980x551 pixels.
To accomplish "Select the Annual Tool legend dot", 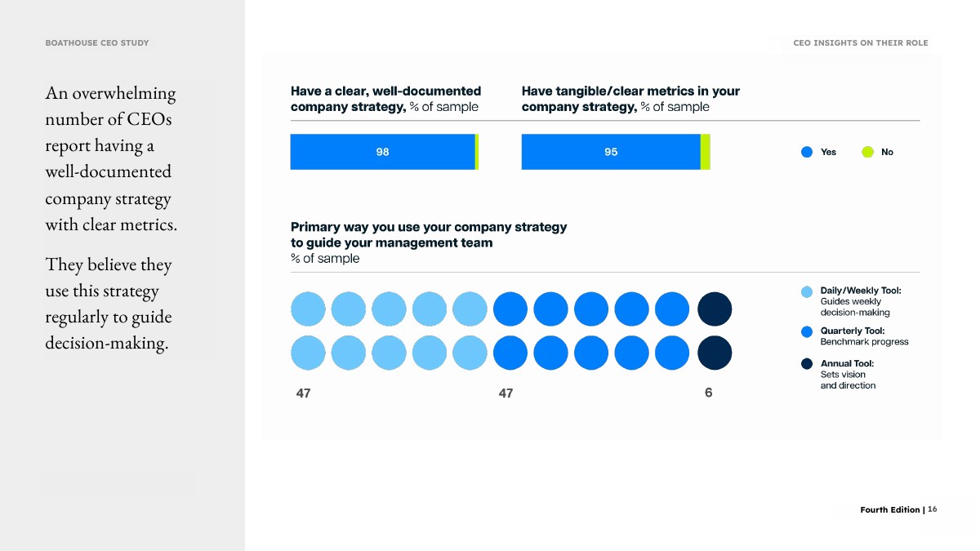I will (807, 364).
